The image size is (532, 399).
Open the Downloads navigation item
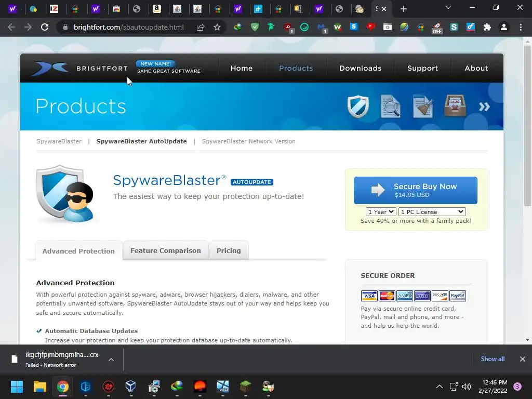click(361, 68)
